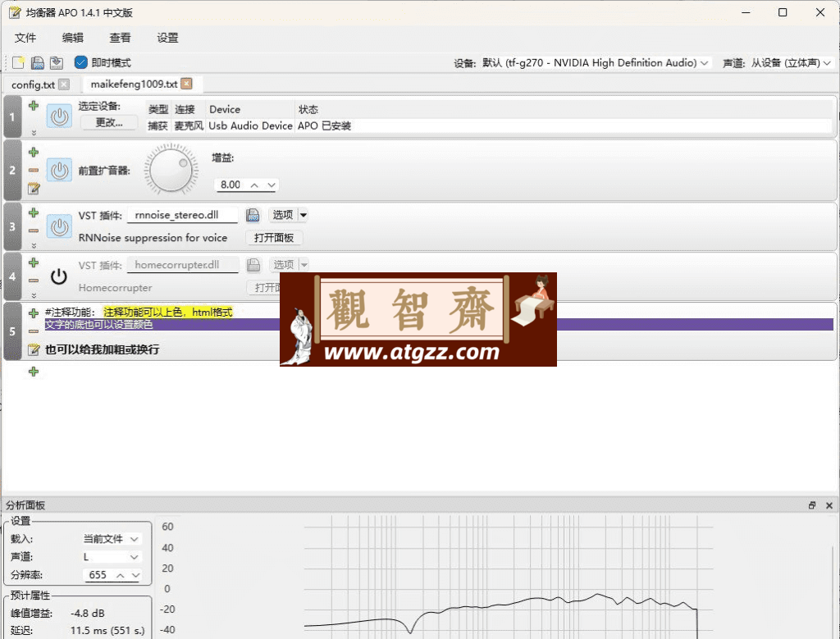This screenshot has width=840, height=639.
Task: Open the 声道 device dropdown at top
Action: [x=791, y=63]
